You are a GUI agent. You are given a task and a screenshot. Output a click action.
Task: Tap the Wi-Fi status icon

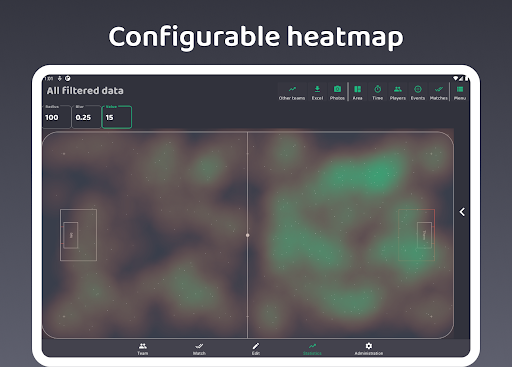pyautogui.click(x=456, y=79)
